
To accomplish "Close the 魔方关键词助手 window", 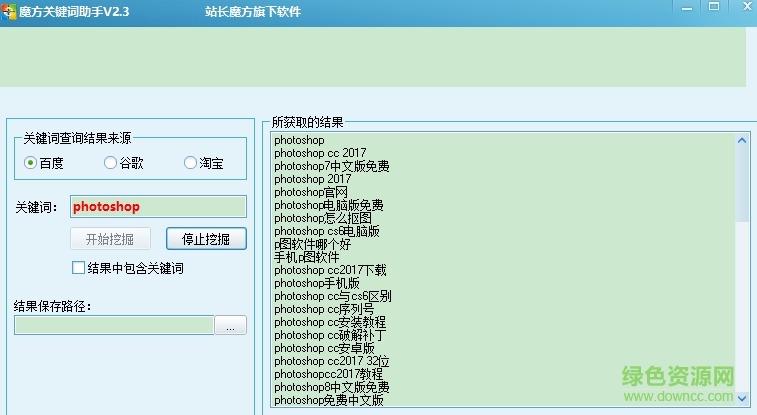I will [x=747, y=7].
